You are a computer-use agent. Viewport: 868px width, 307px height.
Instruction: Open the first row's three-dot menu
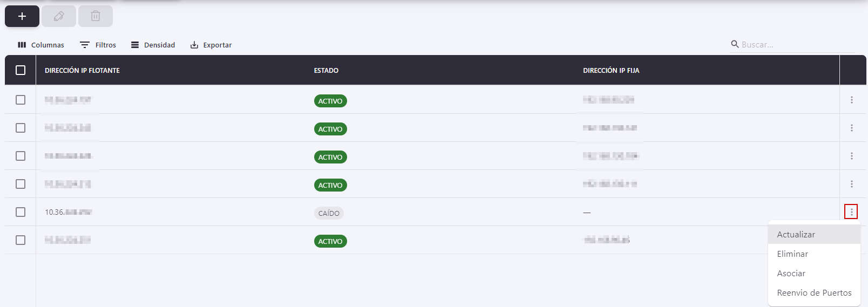tap(851, 100)
